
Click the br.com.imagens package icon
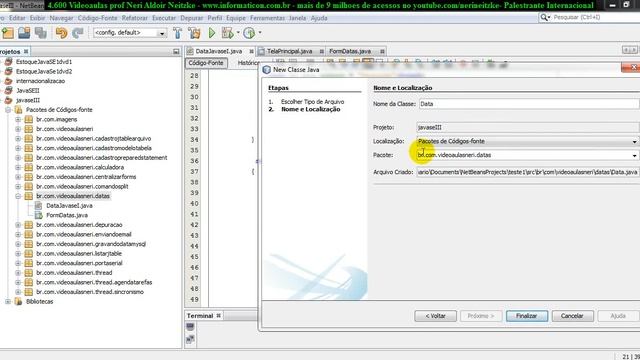click(x=29, y=119)
